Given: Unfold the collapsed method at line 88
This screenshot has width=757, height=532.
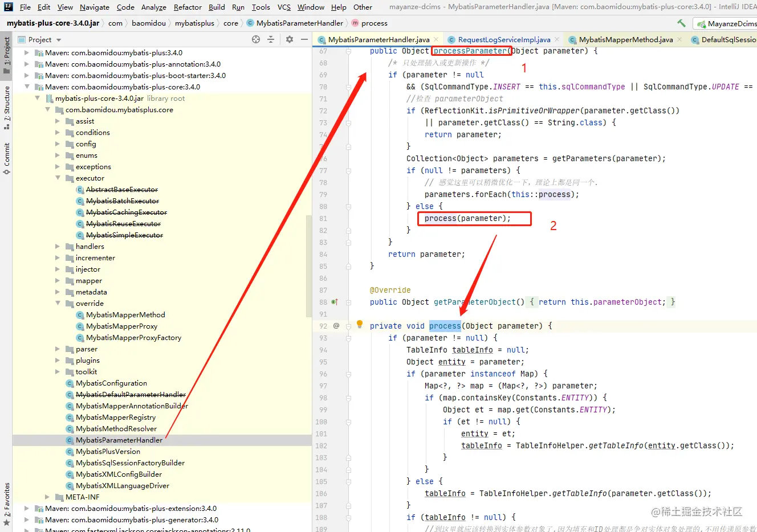Looking at the screenshot, I should (x=348, y=302).
